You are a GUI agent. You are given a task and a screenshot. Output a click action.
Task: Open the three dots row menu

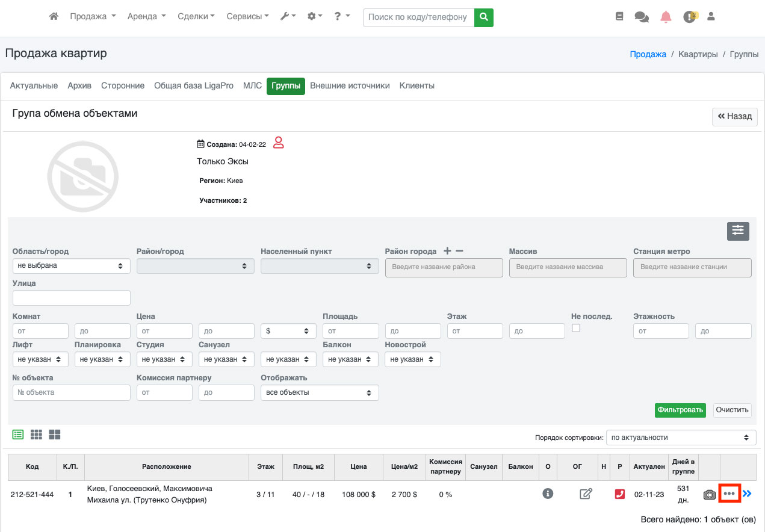(729, 494)
